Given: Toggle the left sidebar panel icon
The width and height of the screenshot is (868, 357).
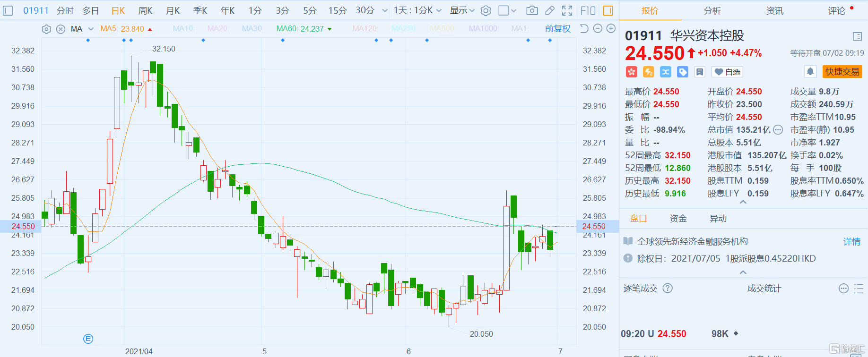Looking at the screenshot, I should [x=8, y=10].
